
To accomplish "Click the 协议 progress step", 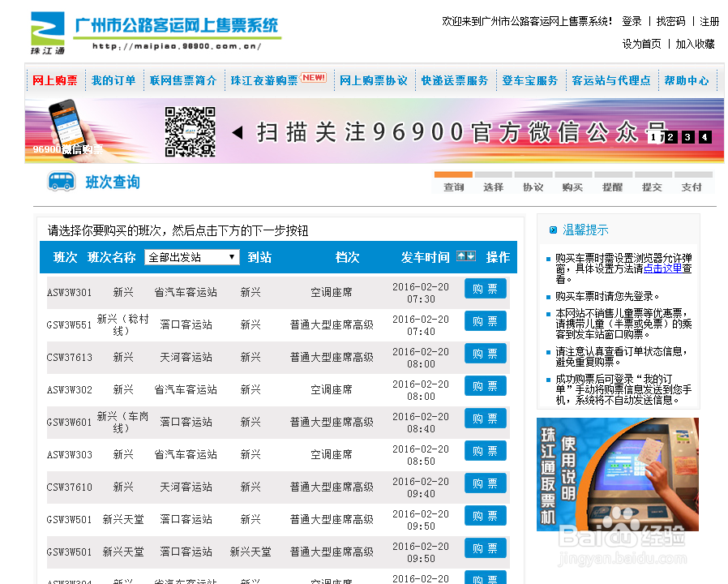I will pyautogui.click(x=533, y=187).
